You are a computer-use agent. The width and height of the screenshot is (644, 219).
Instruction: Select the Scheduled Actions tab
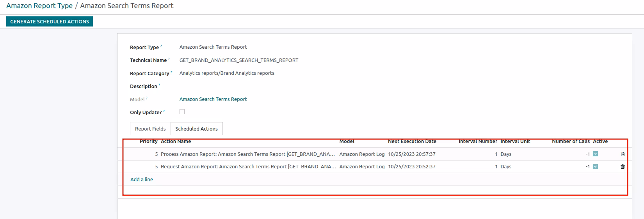click(197, 129)
